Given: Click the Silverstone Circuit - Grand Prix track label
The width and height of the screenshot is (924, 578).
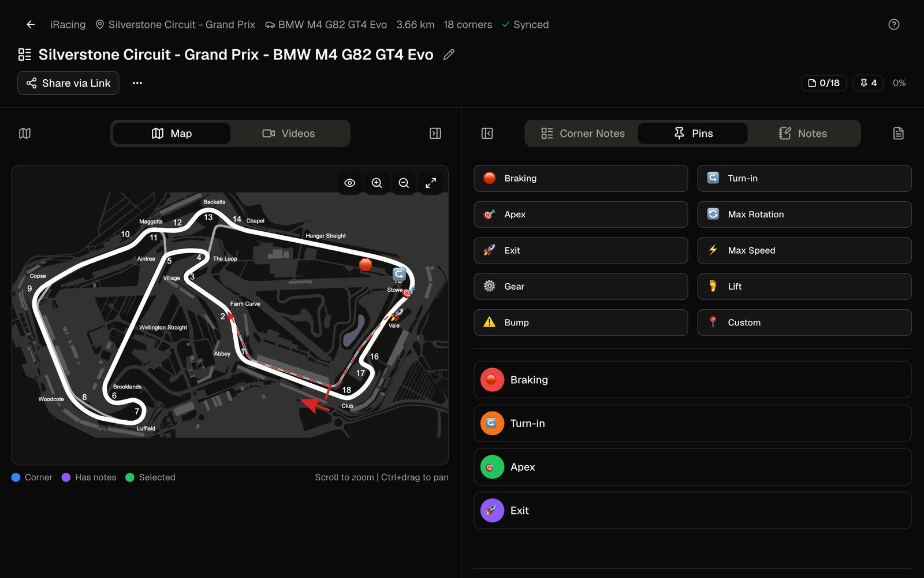Looking at the screenshot, I should (175, 24).
